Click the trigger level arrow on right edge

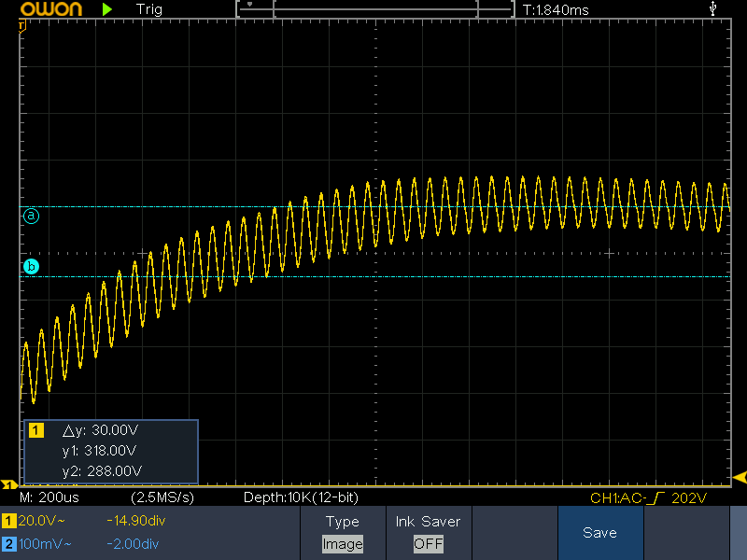click(740, 478)
